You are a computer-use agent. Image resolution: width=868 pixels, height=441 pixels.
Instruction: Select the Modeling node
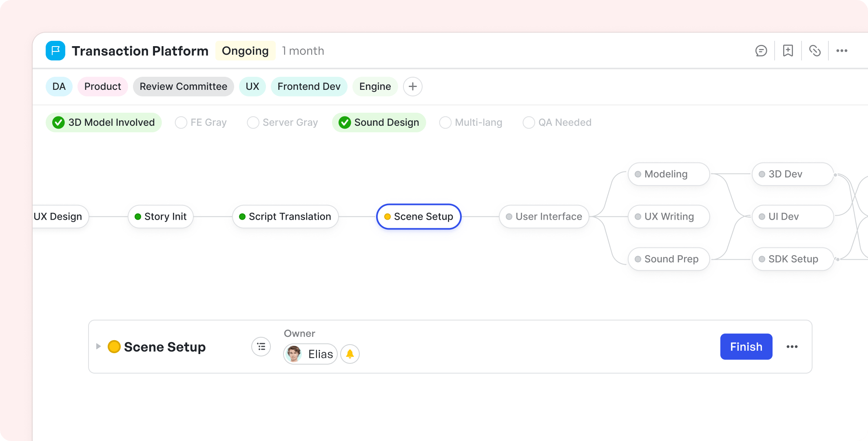click(x=669, y=174)
